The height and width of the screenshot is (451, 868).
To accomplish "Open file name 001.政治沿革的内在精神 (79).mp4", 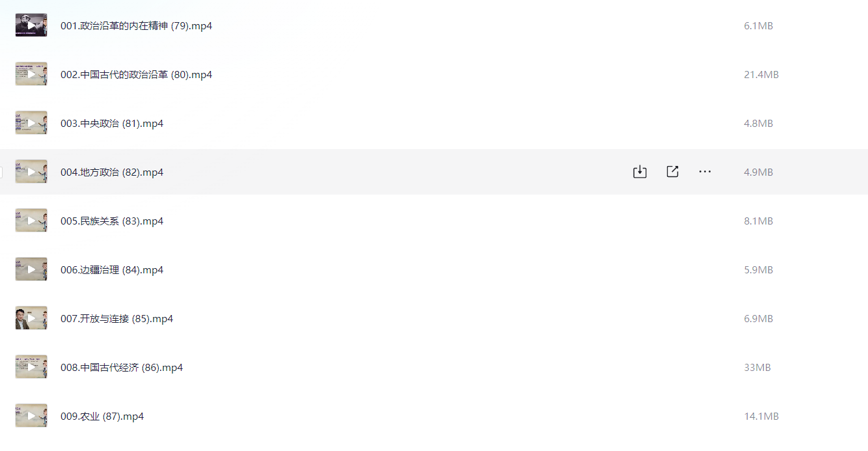I will pyautogui.click(x=136, y=26).
